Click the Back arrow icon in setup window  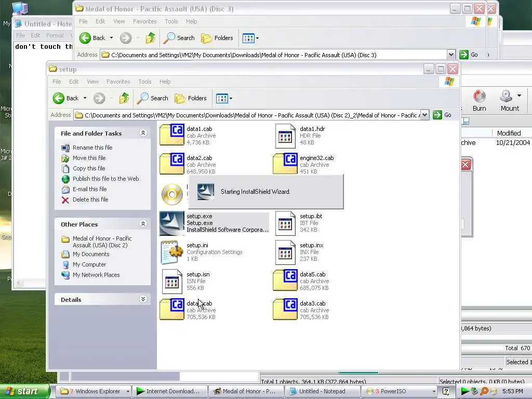coord(58,98)
